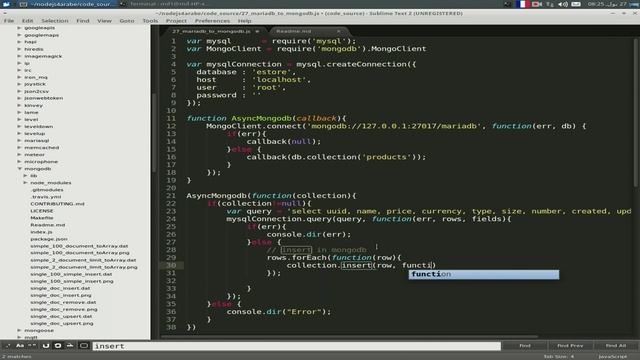Click the Find button
Image resolution: width=640 pixels, height=360 pixels.
pos(525,346)
